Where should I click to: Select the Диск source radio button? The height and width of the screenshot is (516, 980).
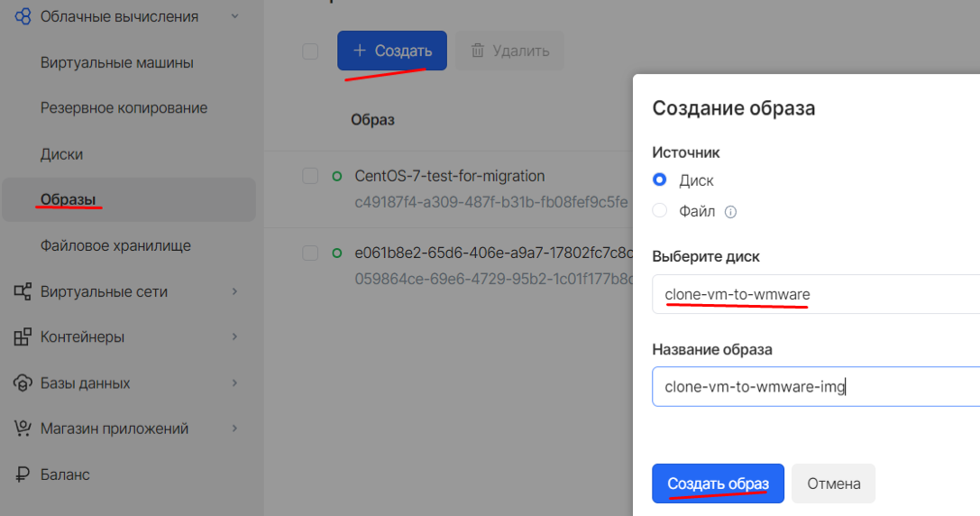(659, 180)
